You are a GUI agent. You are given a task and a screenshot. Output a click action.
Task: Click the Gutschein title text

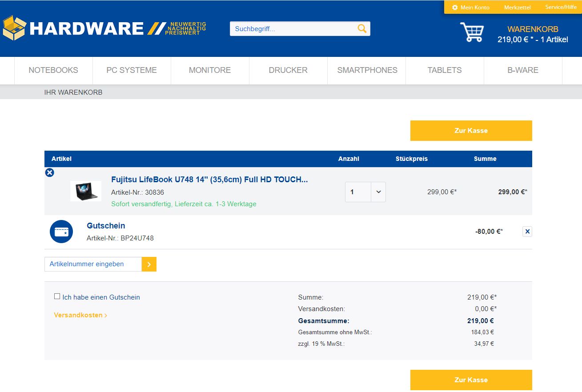tap(106, 226)
